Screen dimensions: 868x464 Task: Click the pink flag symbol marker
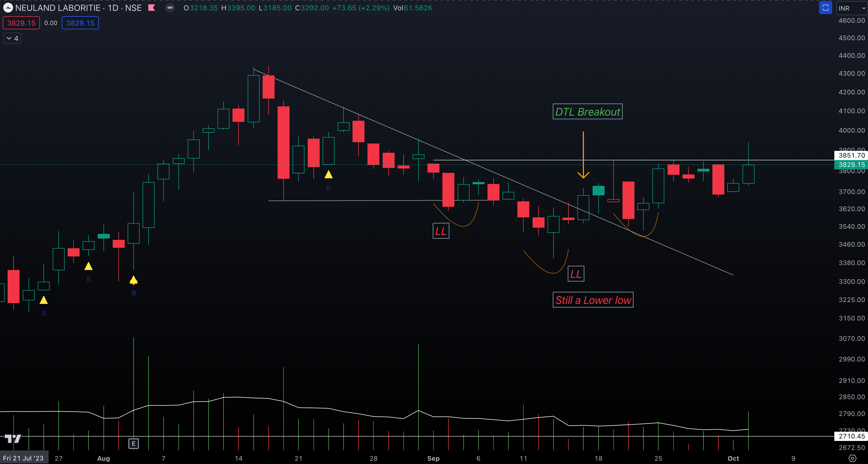(152, 8)
